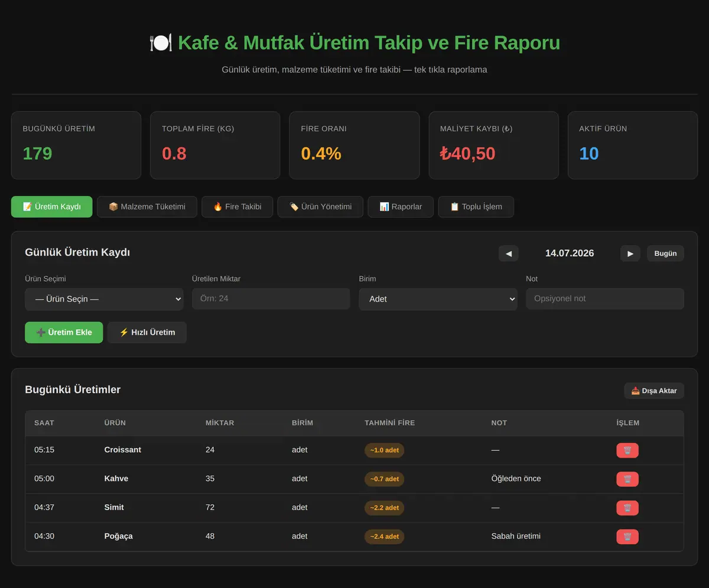Focus the Üretilen Miktar input field
This screenshot has height=588, width=709.
click(271, 299)
